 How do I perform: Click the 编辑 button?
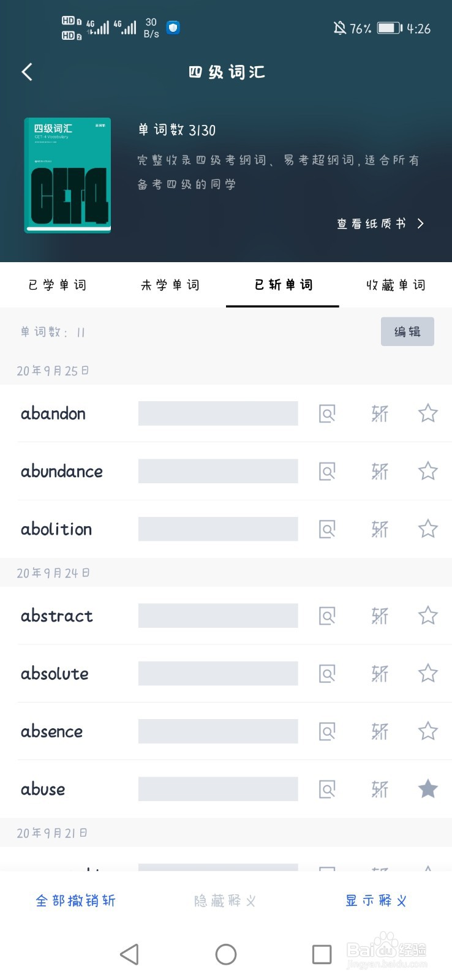point(407,331)
